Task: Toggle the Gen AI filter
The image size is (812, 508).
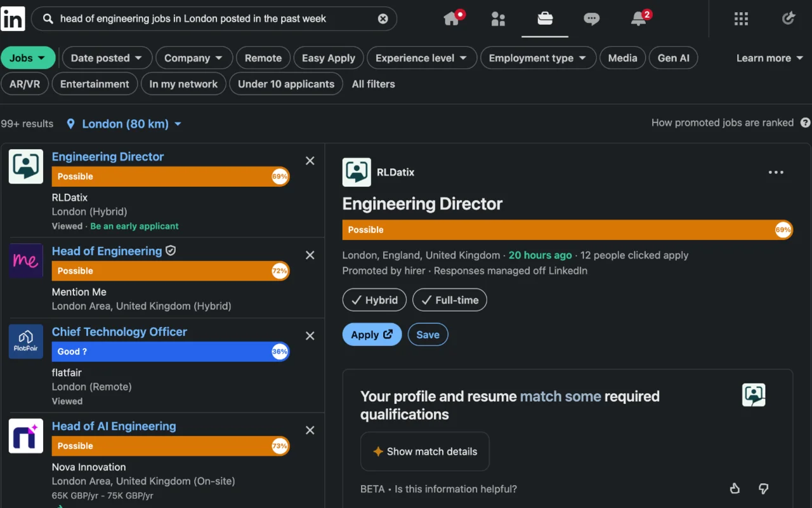Action: point(673,58)
